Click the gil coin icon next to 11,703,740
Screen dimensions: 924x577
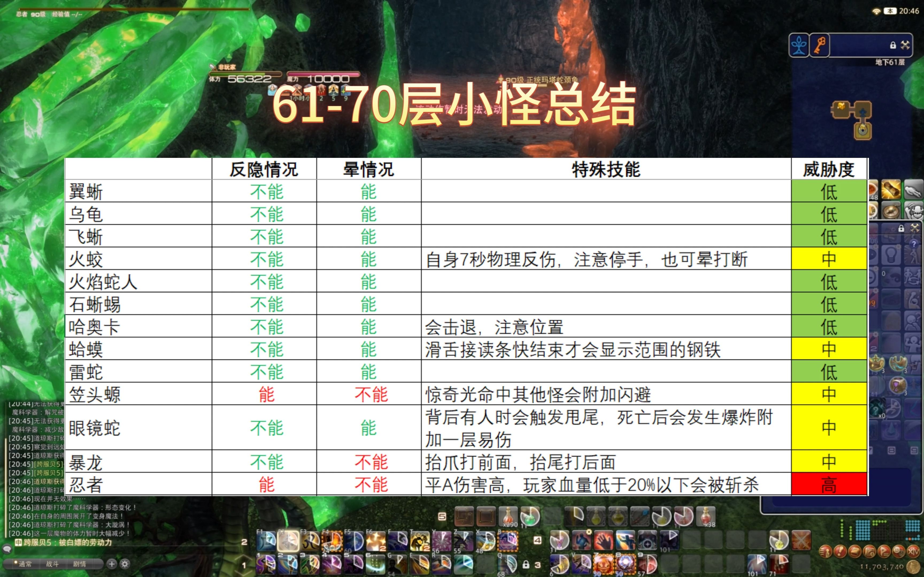913,567
